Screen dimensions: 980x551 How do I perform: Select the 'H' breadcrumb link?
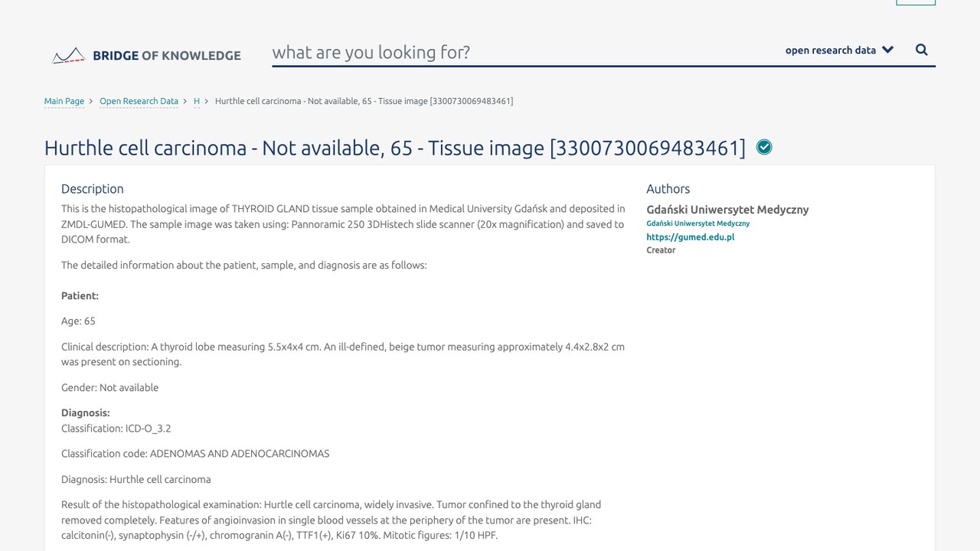[197, 101]
